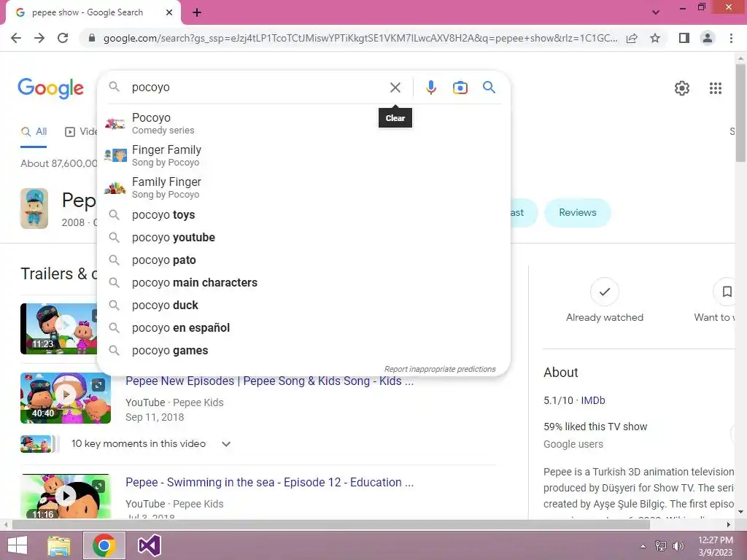Screen dimensions: 747x560
Task: Open the Reviews chip
Action: (578, 212)
